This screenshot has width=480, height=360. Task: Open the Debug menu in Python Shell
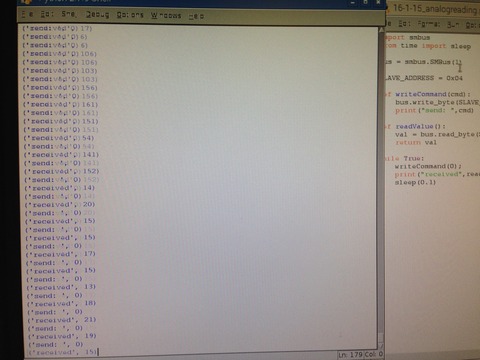[97, 14]
